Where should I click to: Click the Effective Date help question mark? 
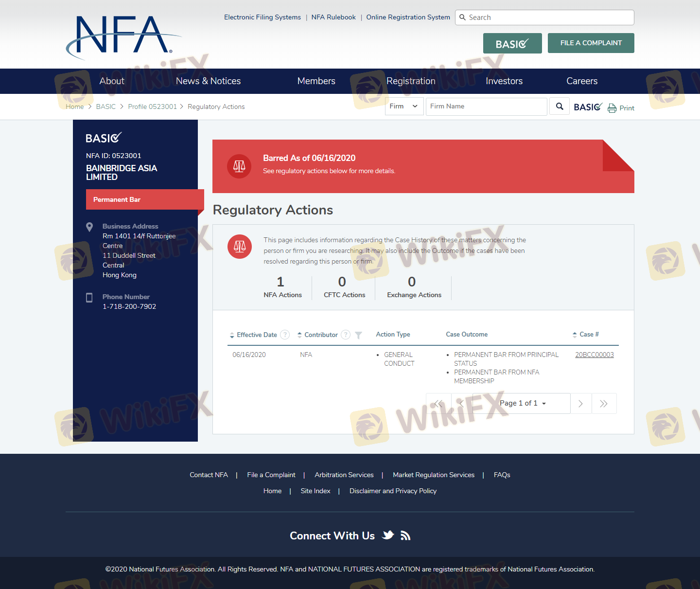click(x=285, y=335)
